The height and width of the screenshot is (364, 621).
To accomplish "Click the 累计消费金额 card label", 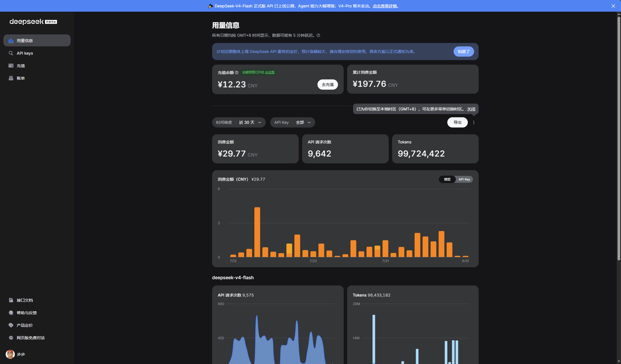I will [x=365, y=72].
